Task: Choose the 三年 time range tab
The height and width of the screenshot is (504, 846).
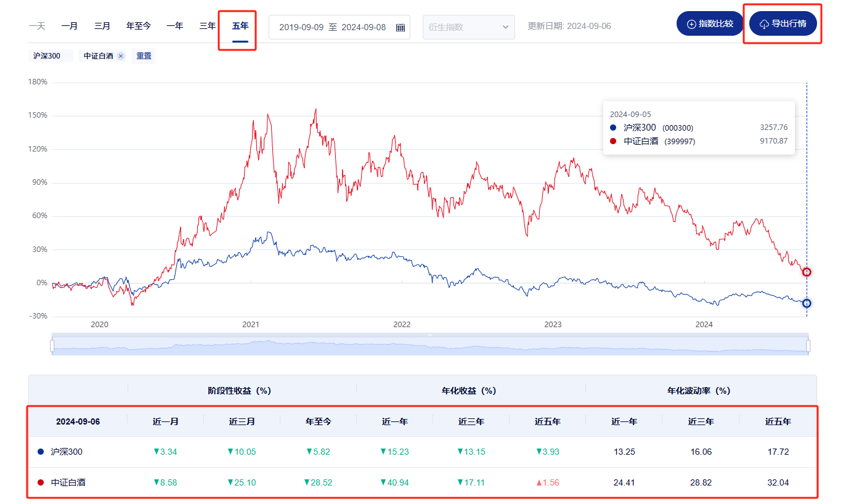Action: [208, 26]
